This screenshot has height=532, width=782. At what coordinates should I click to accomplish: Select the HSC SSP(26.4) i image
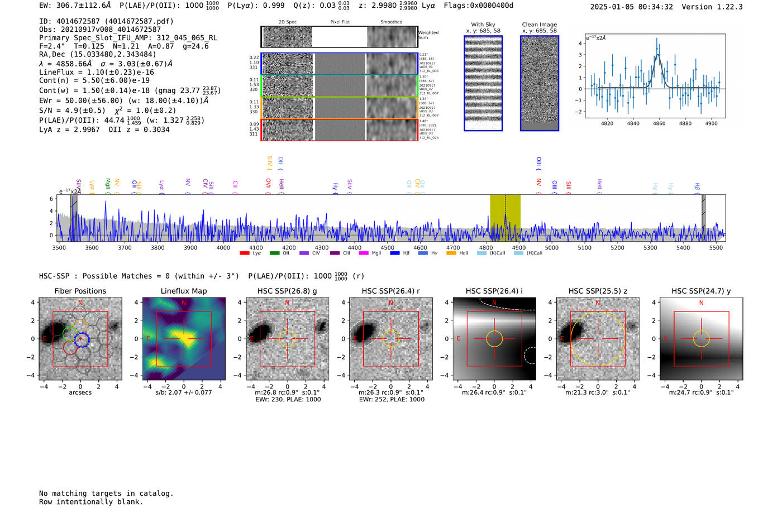[x=494, y=339]
